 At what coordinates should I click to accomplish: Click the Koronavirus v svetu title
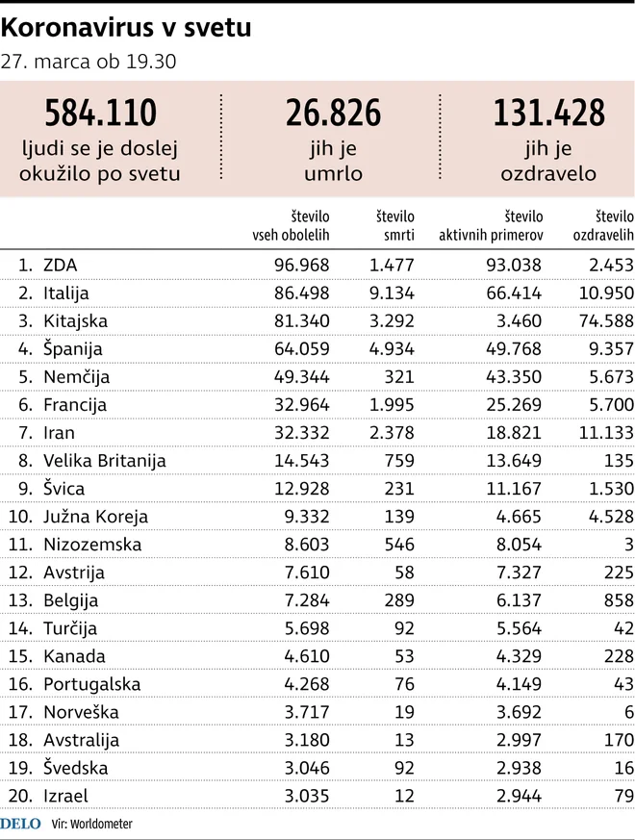pyautogui.click(x=126, y=28)
